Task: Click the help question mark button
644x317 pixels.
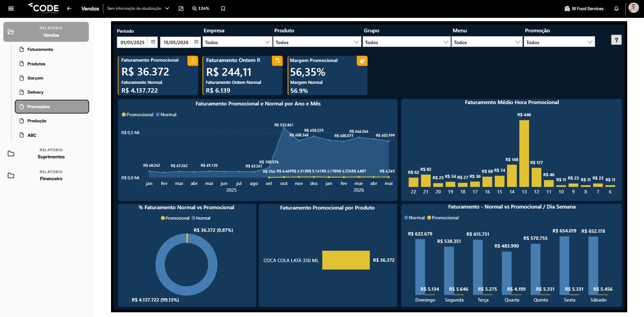Action: pos(616,40)
